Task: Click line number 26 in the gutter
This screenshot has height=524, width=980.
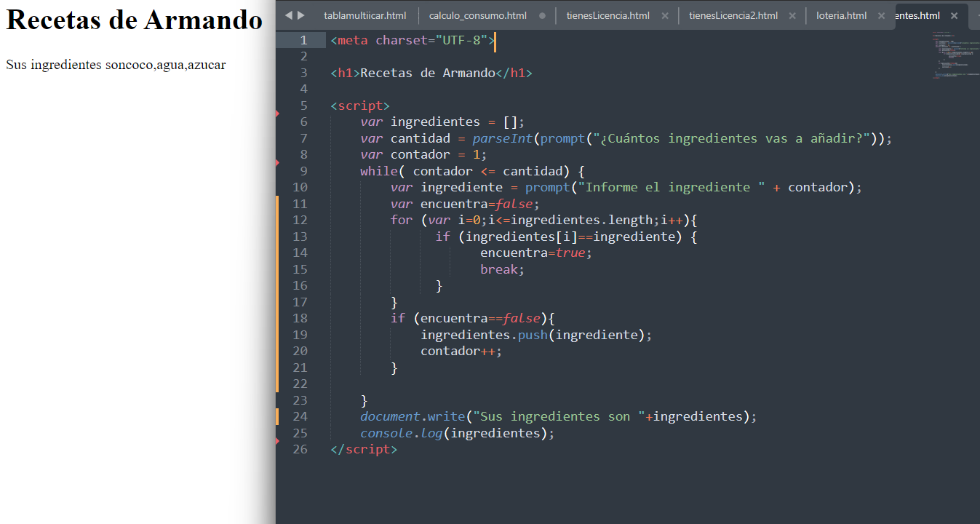Action: (x=300, y=449)
